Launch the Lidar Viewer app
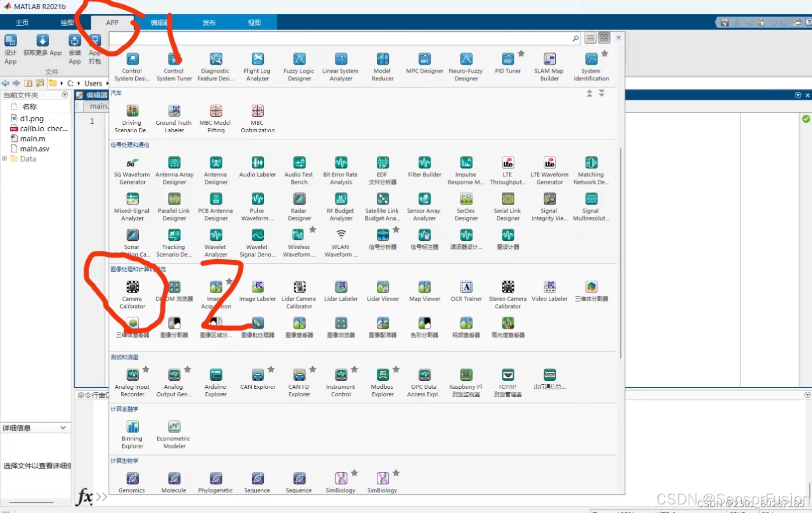 383,291
